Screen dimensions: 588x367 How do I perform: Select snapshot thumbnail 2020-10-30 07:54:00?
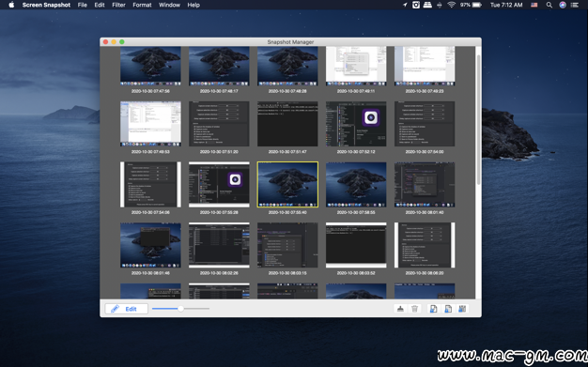(425, 124)
